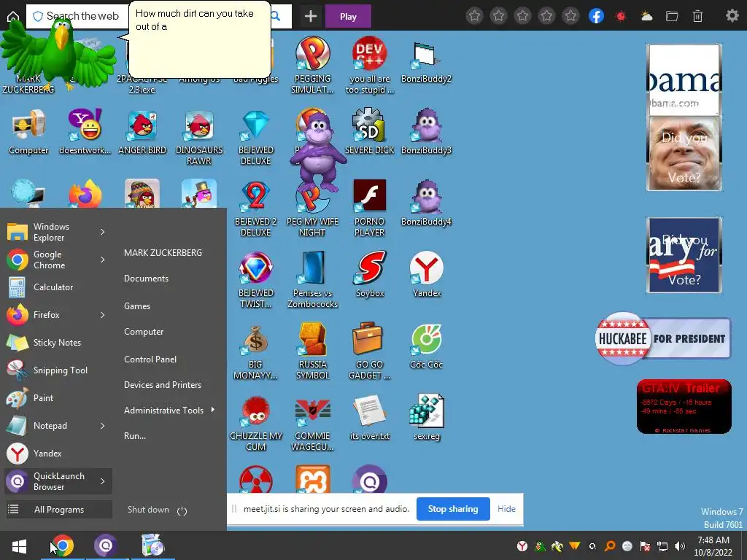The width and height of the screenshot is (747, 560).
Task: Launch BonziBuddy3 desktop shortcut
Action: click(x=426, y=133)
